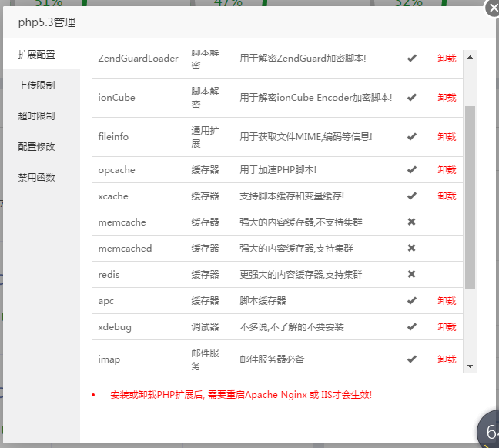Uninstall ZendGuardLoader via its 卸载 link
This screenshot has width=499, height=448.
click(x=447, y=59)
